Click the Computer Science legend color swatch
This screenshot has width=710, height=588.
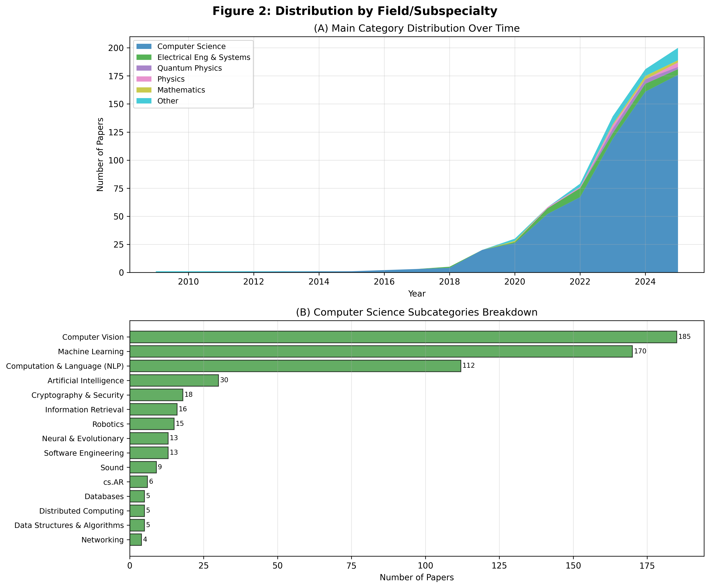(144, 46)
